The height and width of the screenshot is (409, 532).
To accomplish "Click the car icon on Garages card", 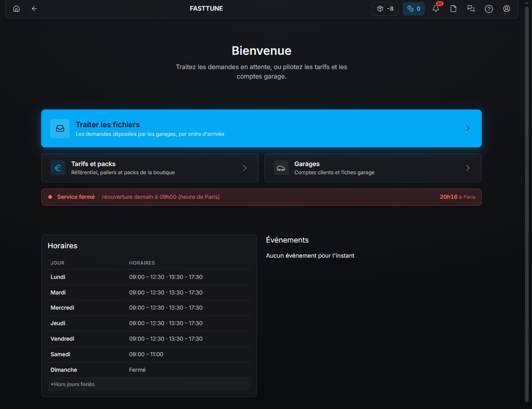I will coord(281,168).
